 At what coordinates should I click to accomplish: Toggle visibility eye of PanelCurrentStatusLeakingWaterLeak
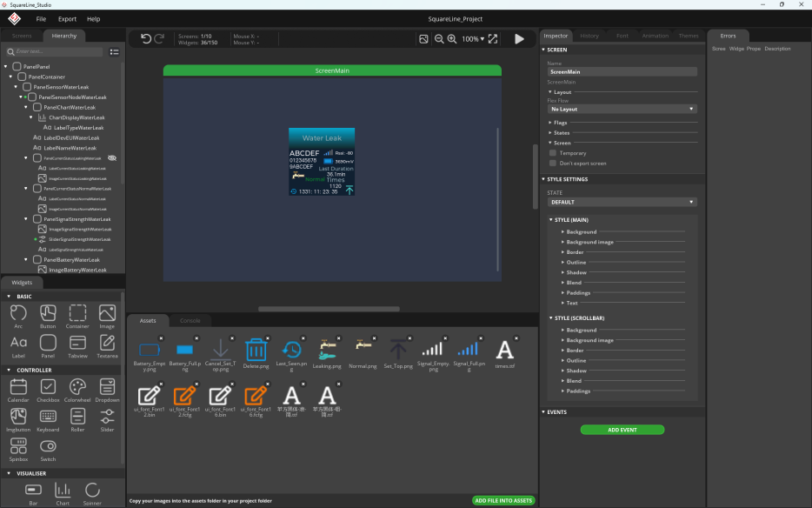112,158
